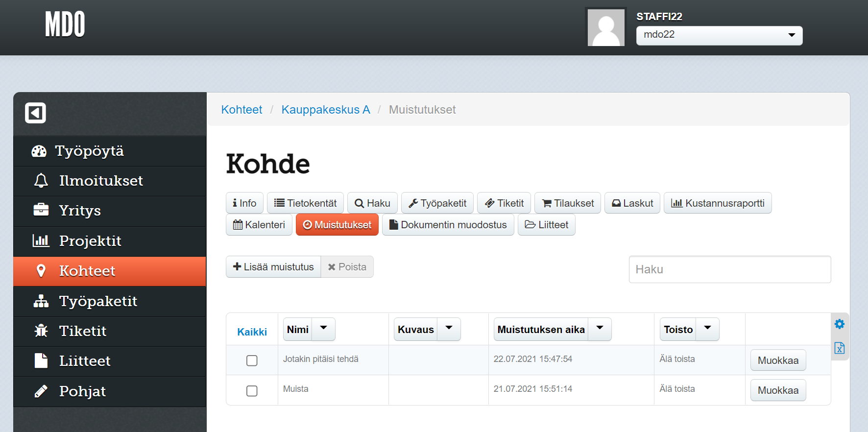Check the Muista row checkbox

(252, 391)
